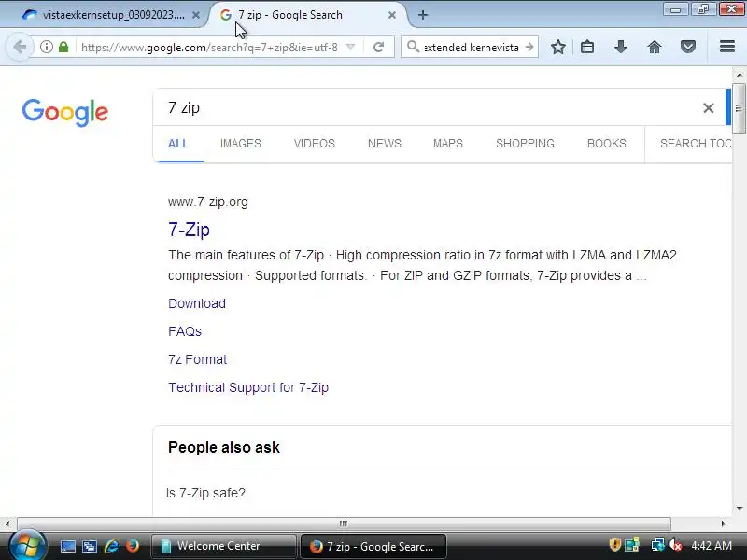This screenshot has height=560, width=747.
Task: Open Welcome Center taskbar button
Action: tap(223, 546)
